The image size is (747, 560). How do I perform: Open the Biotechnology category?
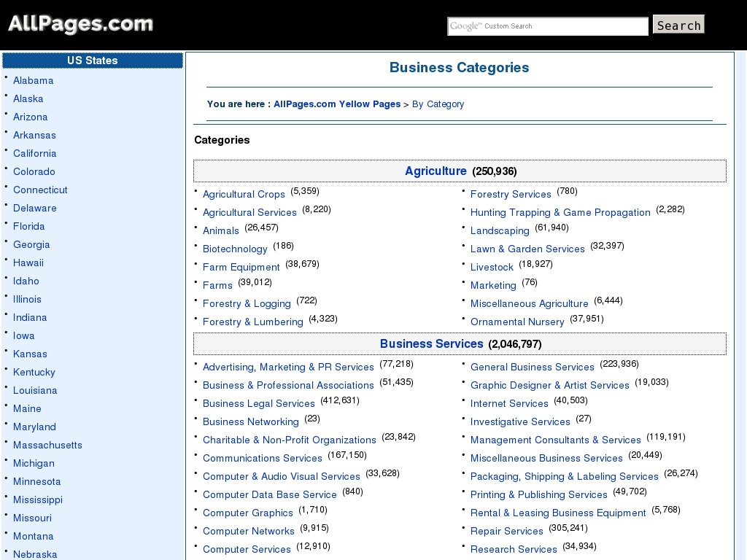tap(235, 249)
